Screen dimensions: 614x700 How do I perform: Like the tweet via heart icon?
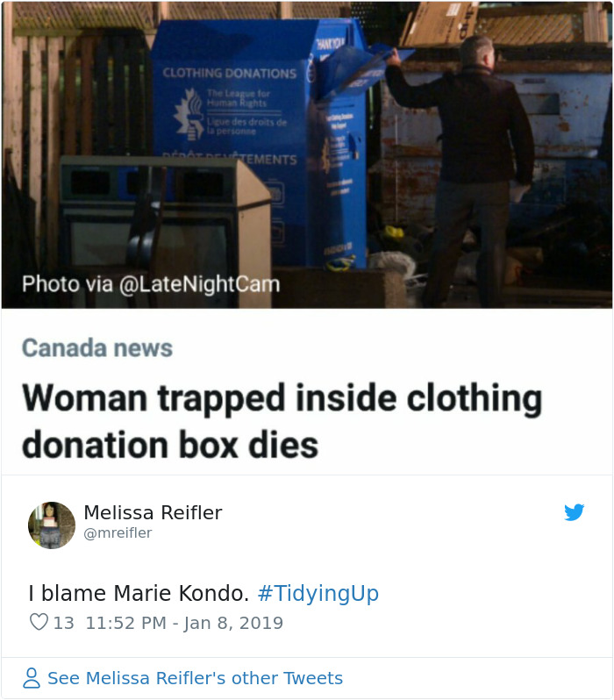coord(39,622)
